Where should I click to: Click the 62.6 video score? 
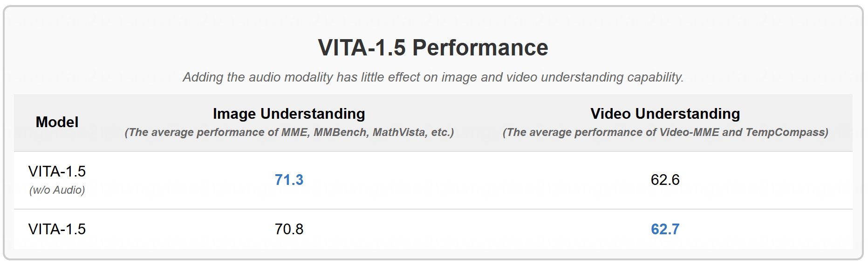pos(665,180)
